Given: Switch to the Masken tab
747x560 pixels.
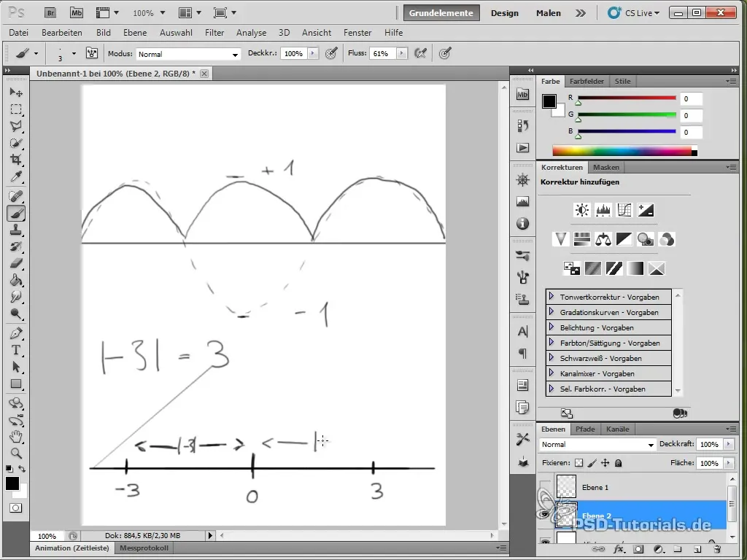Looking at the screenshot, I should [606, 167].
